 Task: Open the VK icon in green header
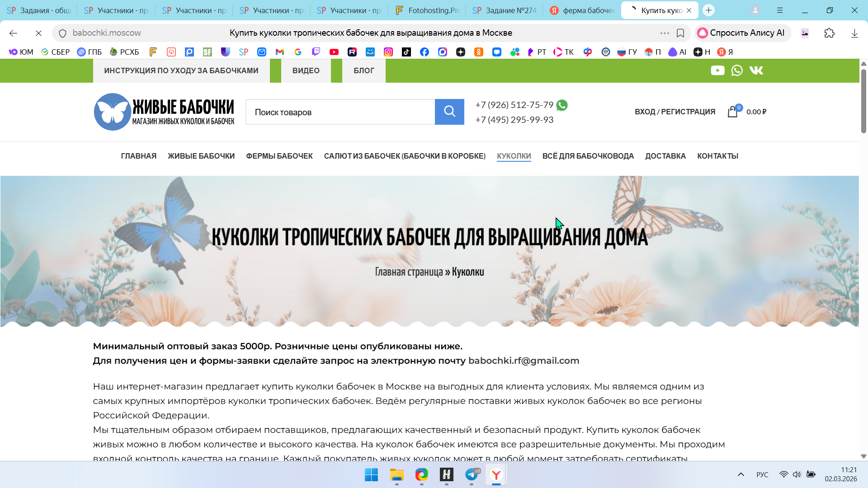(756, 70)
